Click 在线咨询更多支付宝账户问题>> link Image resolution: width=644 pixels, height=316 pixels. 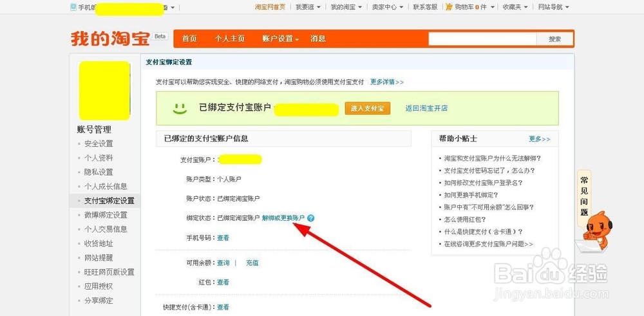[488, 244]
